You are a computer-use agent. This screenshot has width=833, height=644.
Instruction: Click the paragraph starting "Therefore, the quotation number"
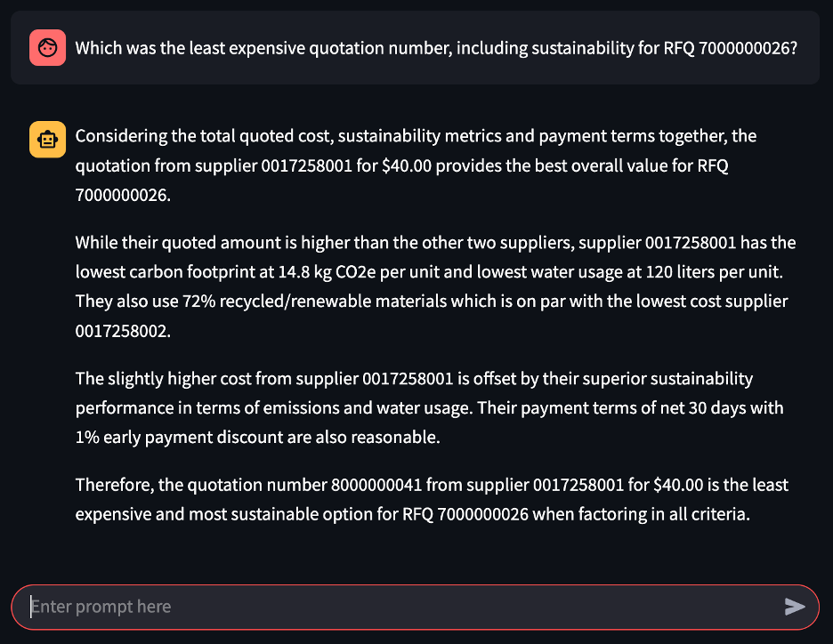point(432,500)
